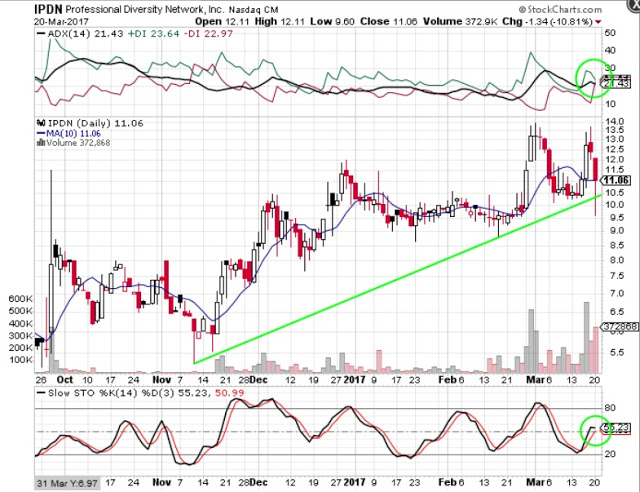The image size is (640, 492).
Task: Click the 2017 label on upper date axis
Action: [x=354, y=380]
